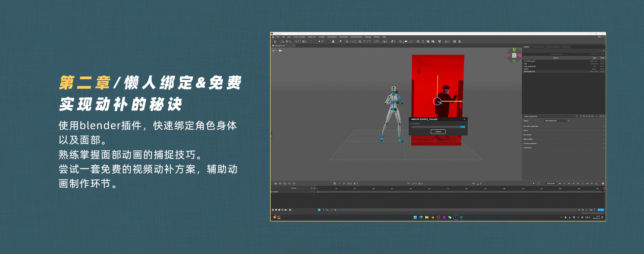Select the person rig mode icon

(333, 42)
